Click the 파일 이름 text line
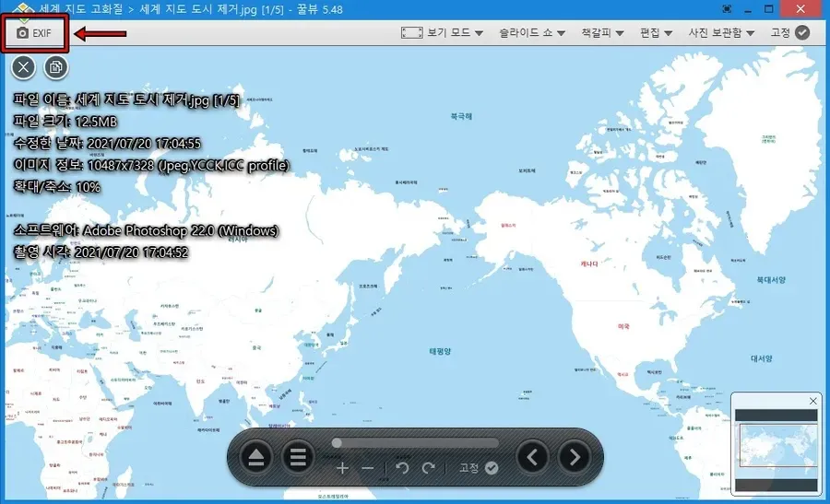830x504 pixels. point(126,100)
